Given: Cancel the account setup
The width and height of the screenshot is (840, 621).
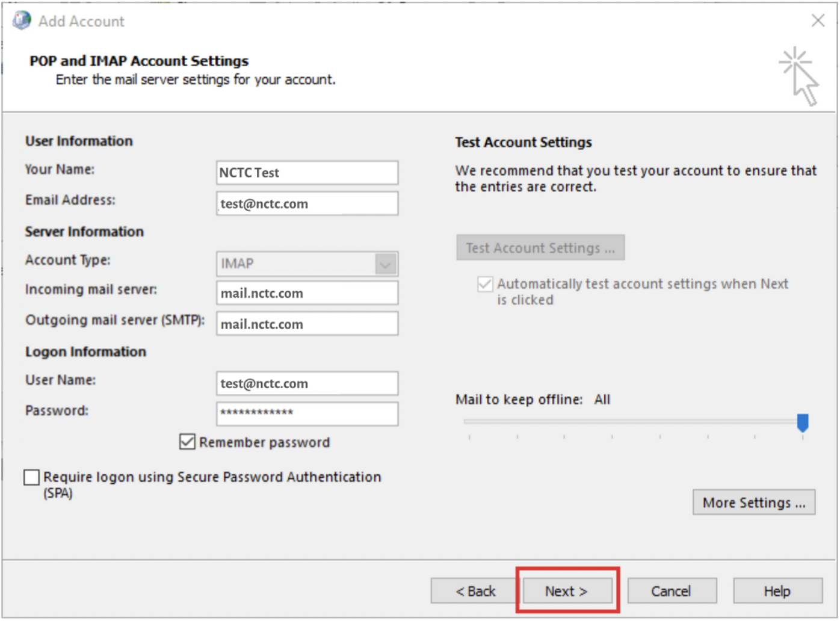Looking at the screenshot, I should (672, 590).
